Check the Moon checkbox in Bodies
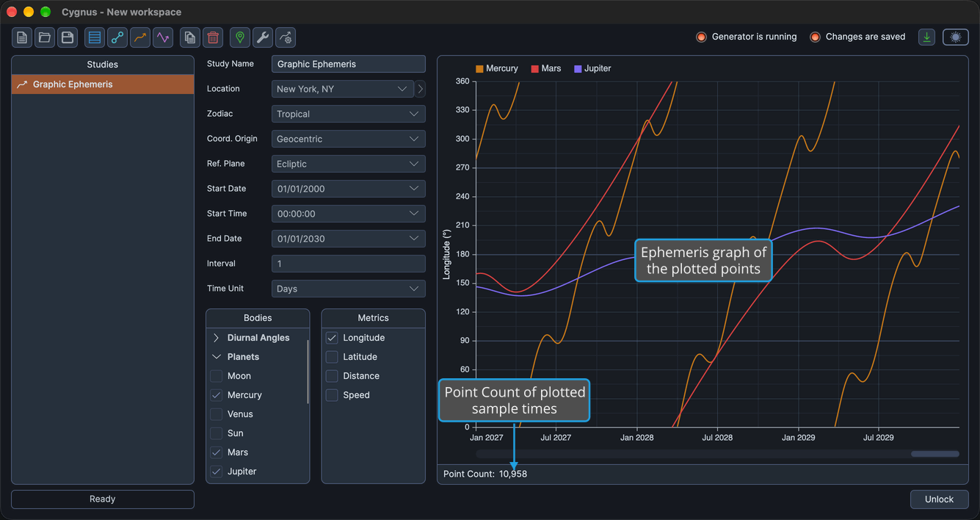Viewport: 980px width, 520px height. pos(217,376)
